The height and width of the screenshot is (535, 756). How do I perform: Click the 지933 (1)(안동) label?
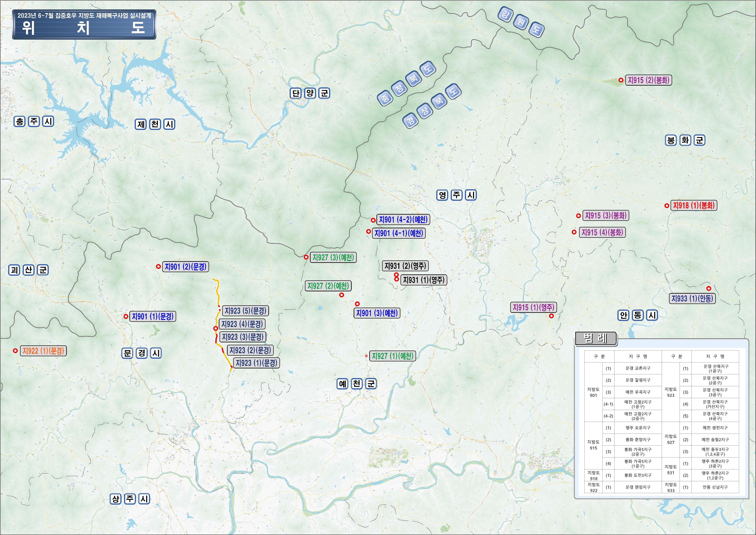click(693, 298)
